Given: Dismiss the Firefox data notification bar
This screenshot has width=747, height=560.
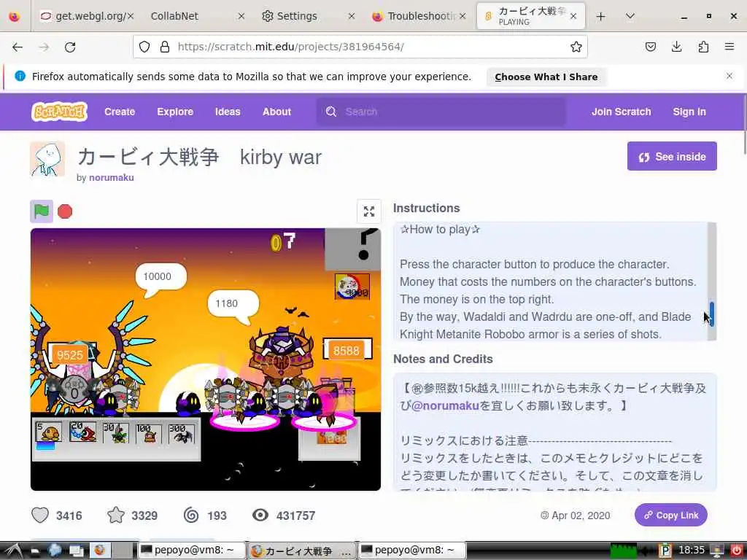Looking at the screenshot, I should pyautogui.click(x=729, y=76).
